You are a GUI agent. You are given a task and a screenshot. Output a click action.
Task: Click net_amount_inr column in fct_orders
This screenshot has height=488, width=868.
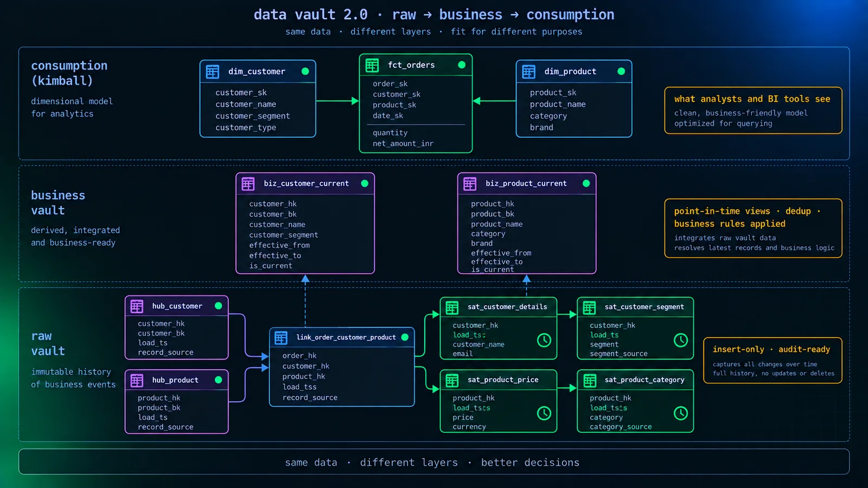pyautogui.click(x=403, y=144)
